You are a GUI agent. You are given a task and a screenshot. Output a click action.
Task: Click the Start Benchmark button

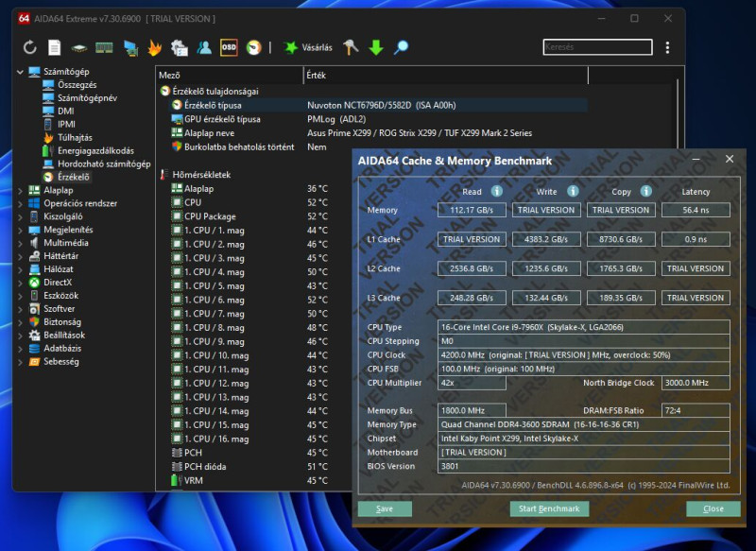(549, 508)
